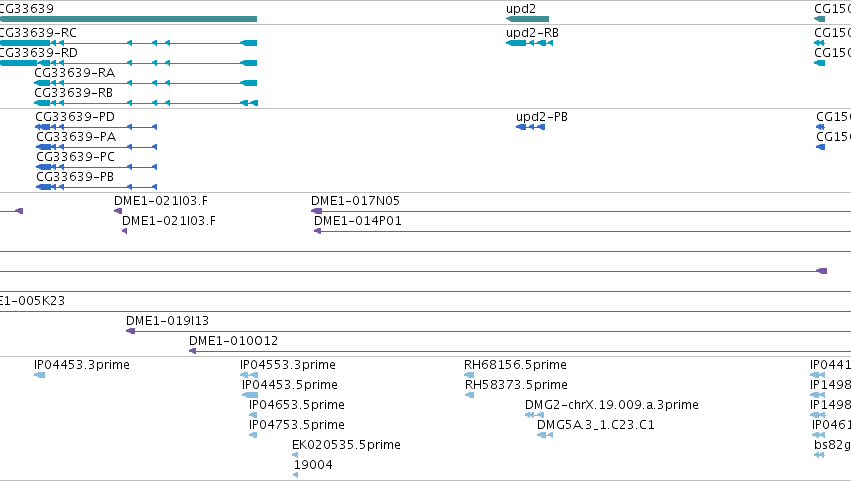The width and height of the screenshot is (851, 481).
Task: Select the DME1-019I13 clone arrowhead
Action: point(130,331)
